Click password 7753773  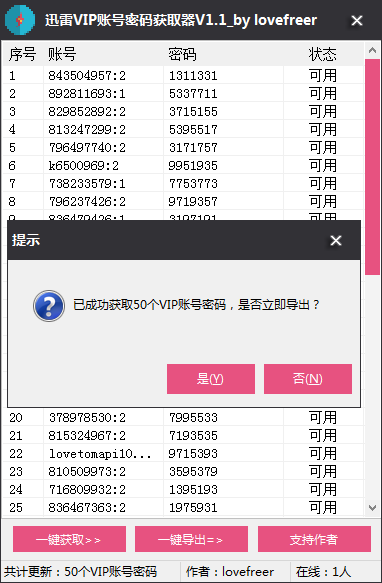tap(193, 184)
